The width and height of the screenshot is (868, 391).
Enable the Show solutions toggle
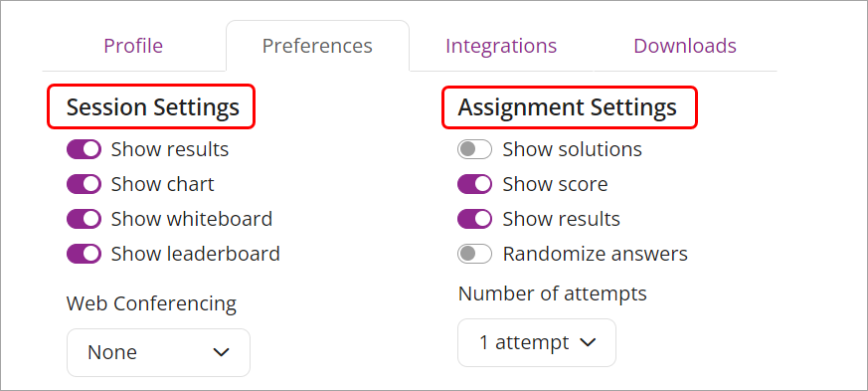point(474,149)
